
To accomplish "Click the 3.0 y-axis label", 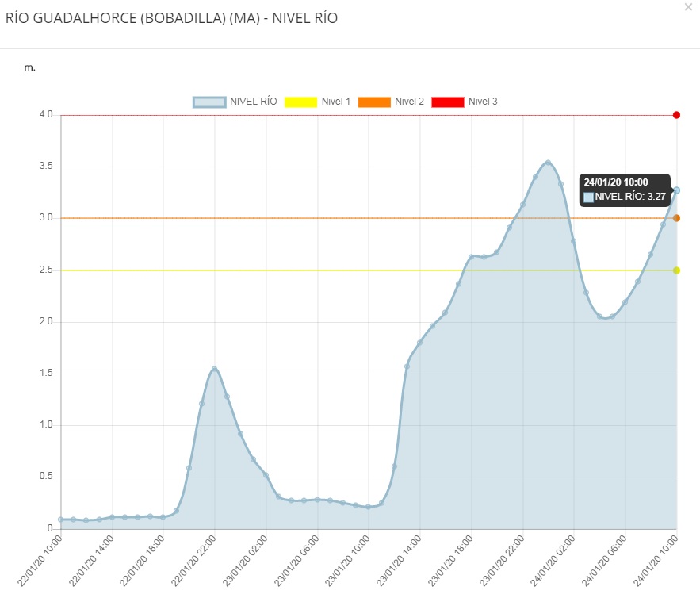I will 46,217.
